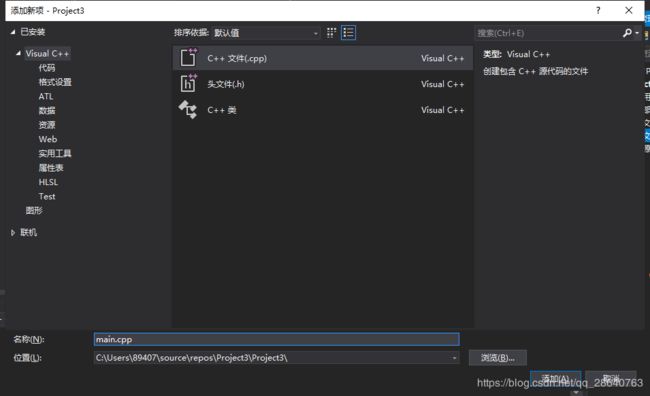650x396 pixels.
Task: Click Visual C++ type in C++ 类 row
Action: point(443,110)
